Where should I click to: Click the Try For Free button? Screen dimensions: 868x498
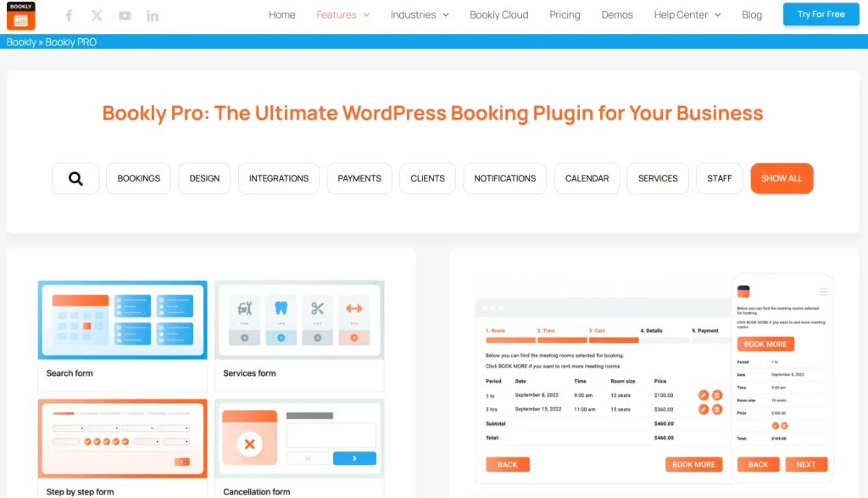tap(821, 14)
